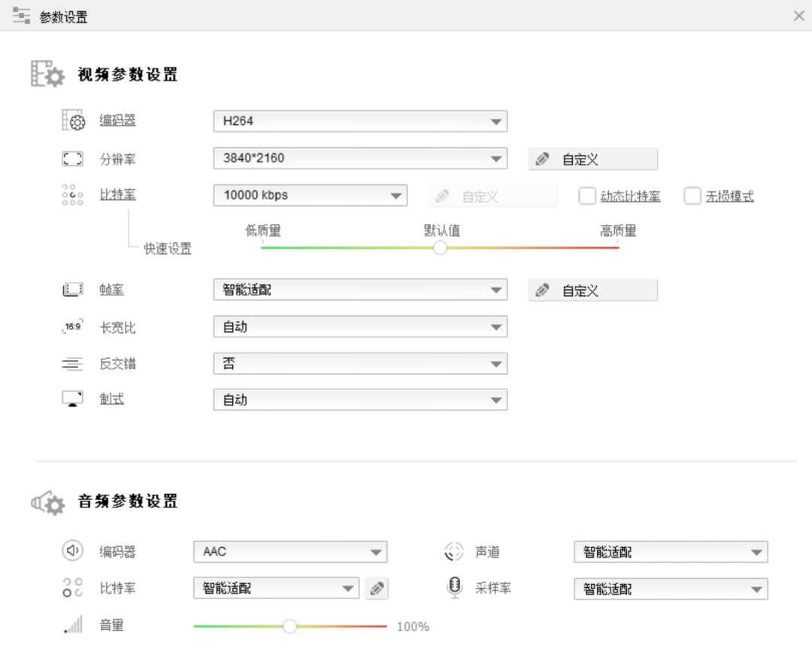Open the AAC audio encoder dropdown
This screenshot has height=666, width=812.
pos(290,552)
